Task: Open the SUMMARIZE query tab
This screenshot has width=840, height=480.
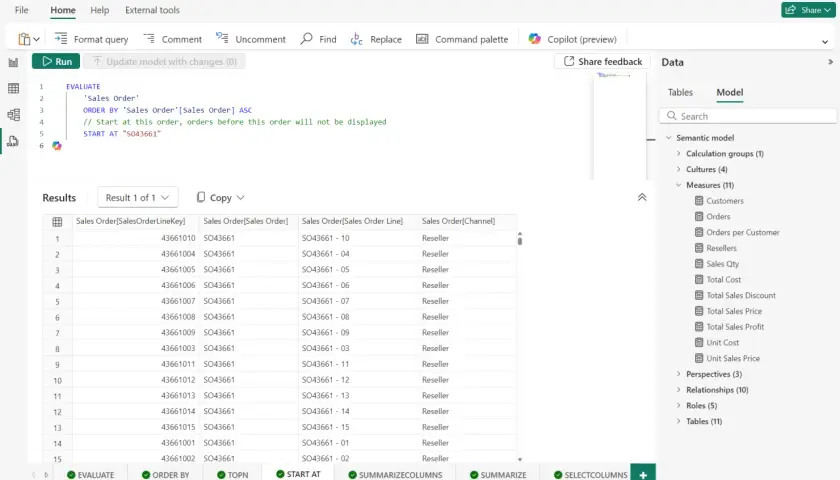Action: [498, 475]
